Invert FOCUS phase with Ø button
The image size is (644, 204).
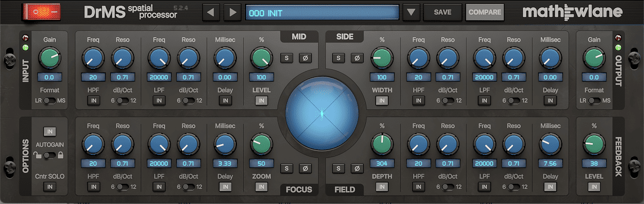[x=305, y=168]
